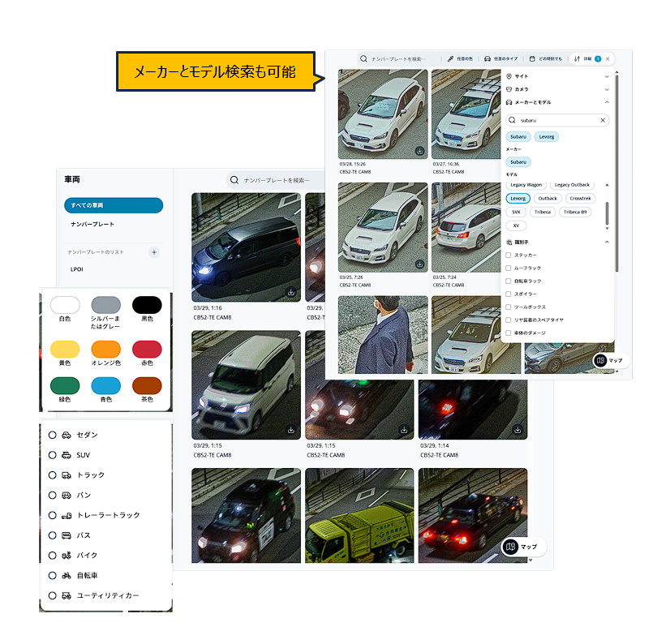Expand the カメラ section
This screenshot has height=644, width=670.
(x=607, y=89)
